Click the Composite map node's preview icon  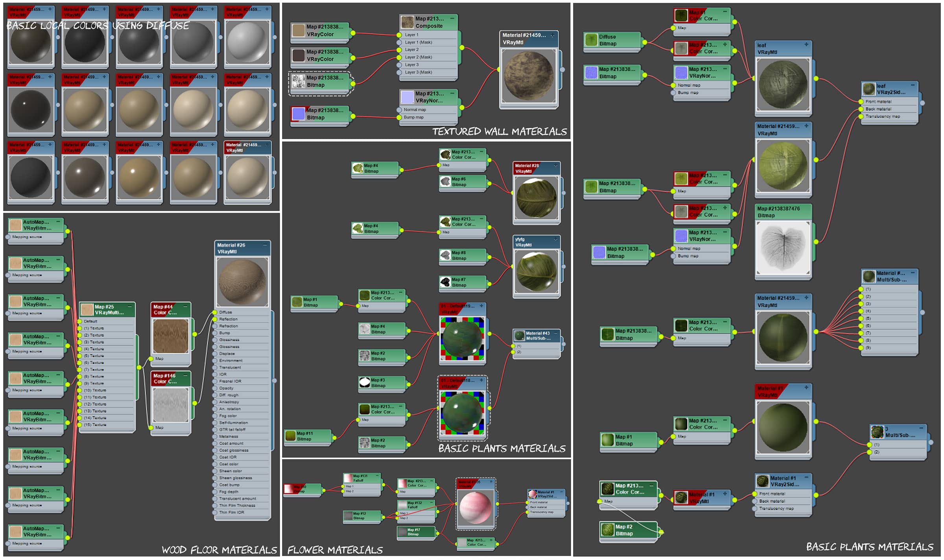pos(407,22)
